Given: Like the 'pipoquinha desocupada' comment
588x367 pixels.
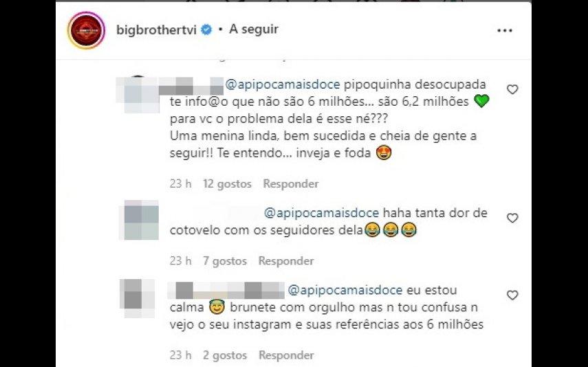Looking at the screenshot, I should (512, 89).
